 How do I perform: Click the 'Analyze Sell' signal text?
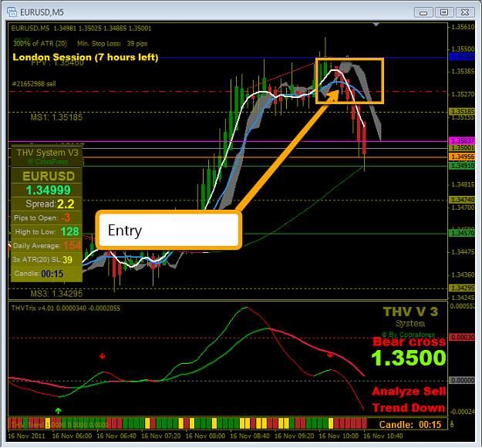(409, 392)
